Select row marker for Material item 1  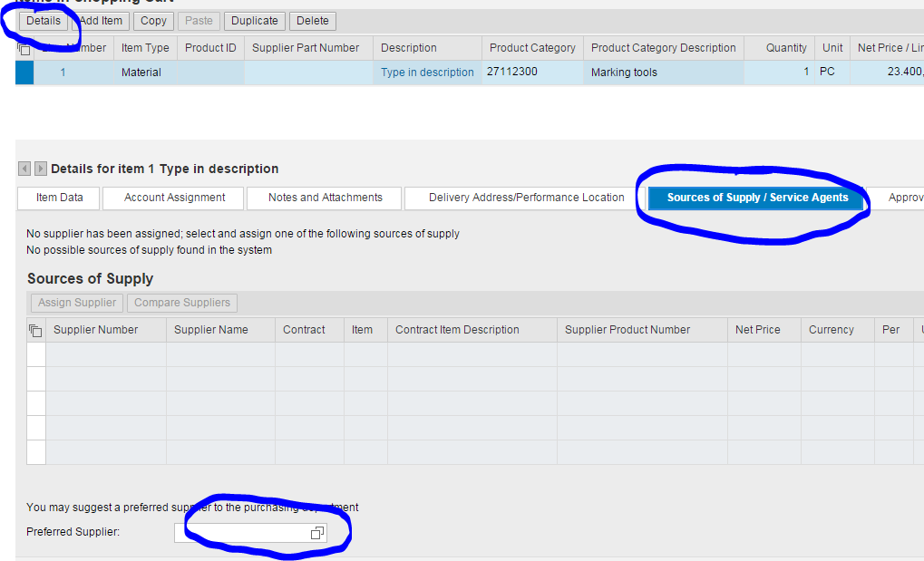coord(24,73)
